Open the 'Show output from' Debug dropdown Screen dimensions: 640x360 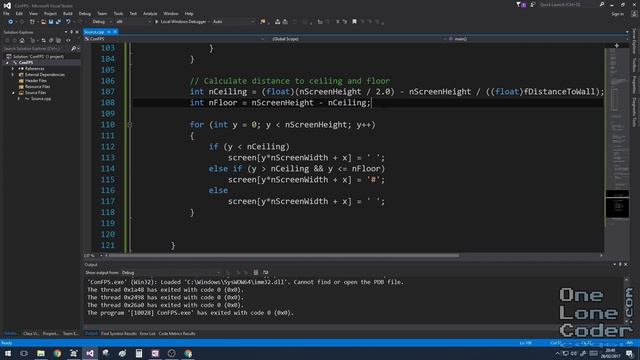click(x=171, y=272)
